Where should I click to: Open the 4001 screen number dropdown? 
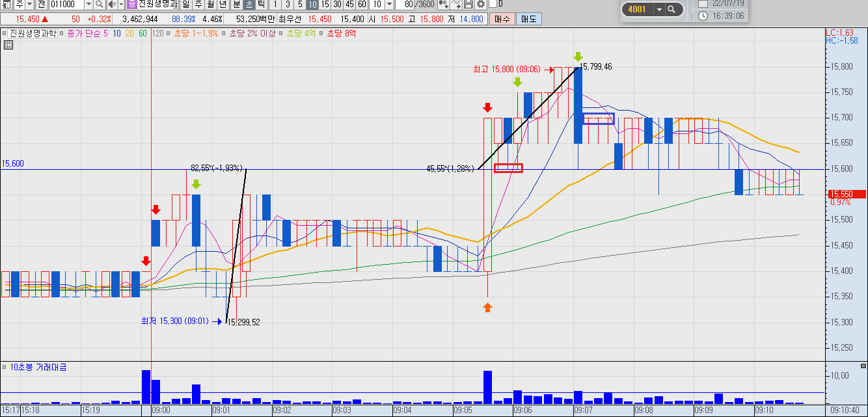[659, 9]
